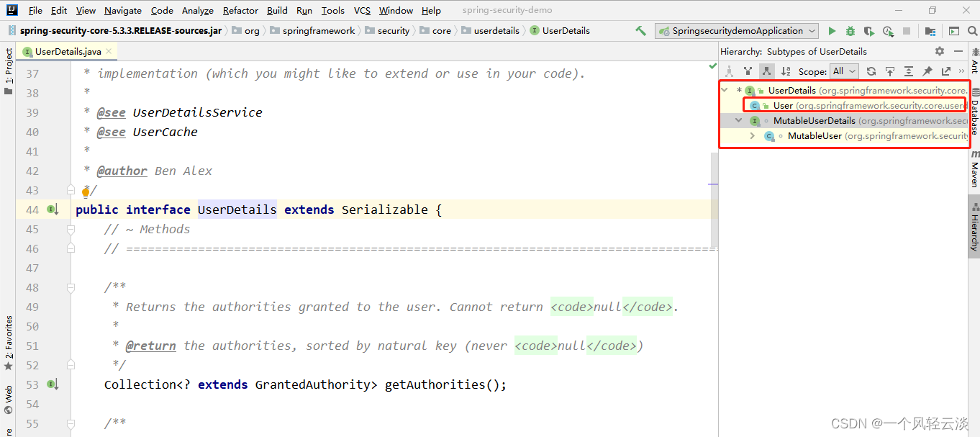Toggle alphabetical sort in Hierarchy
The height and width of the screenshot is (437, 980).
click(x=786, y=71)
